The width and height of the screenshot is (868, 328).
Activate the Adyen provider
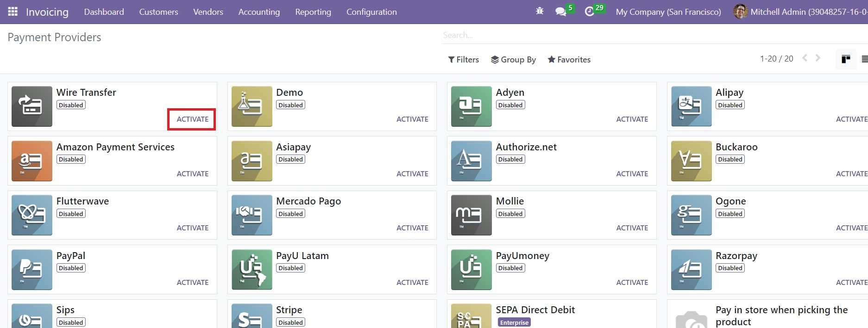point(632,119)
